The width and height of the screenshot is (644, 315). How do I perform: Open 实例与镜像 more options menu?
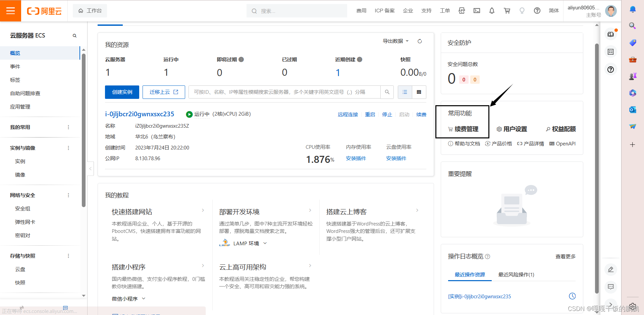click(x=68, y=148)
